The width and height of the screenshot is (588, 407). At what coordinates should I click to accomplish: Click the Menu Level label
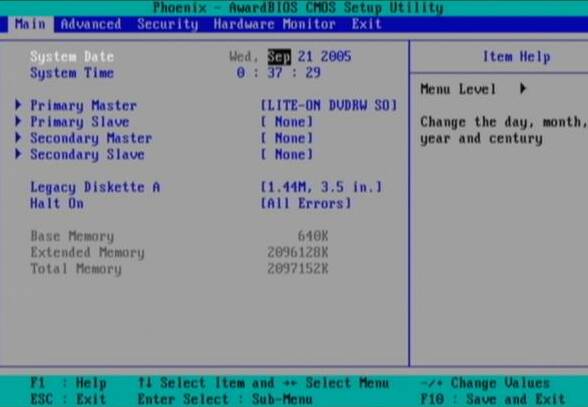[x=458, y=89]
